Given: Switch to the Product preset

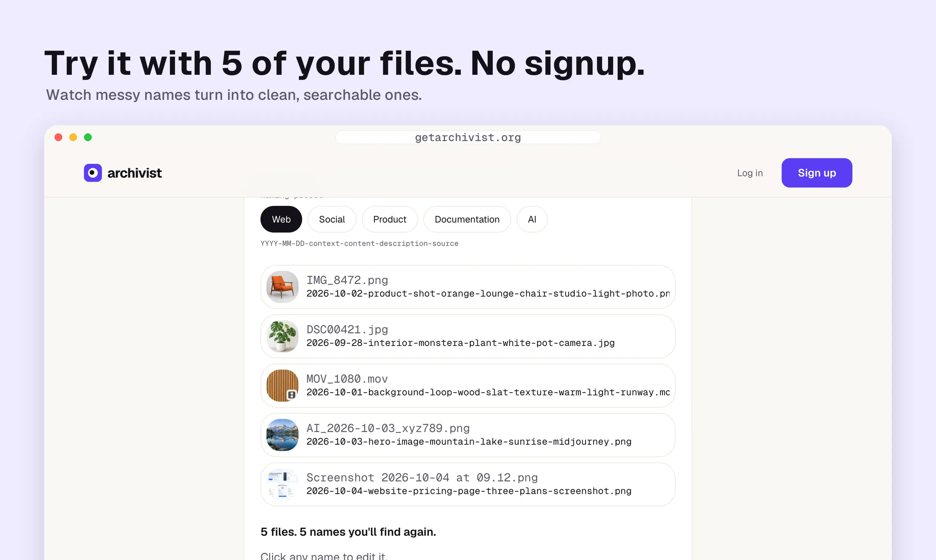Looking at the screenshot, I should pos(390,219).
